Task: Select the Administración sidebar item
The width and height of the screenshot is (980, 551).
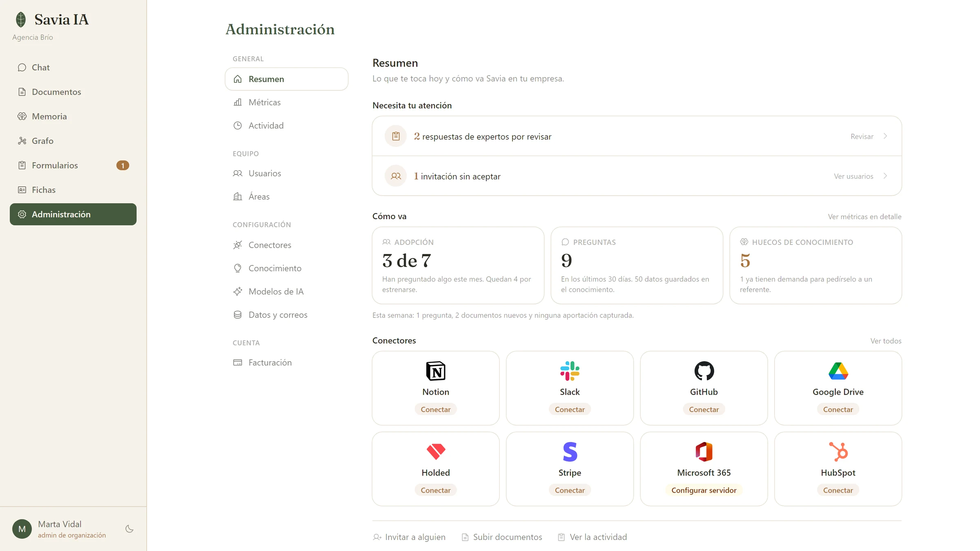Action: 73,214
